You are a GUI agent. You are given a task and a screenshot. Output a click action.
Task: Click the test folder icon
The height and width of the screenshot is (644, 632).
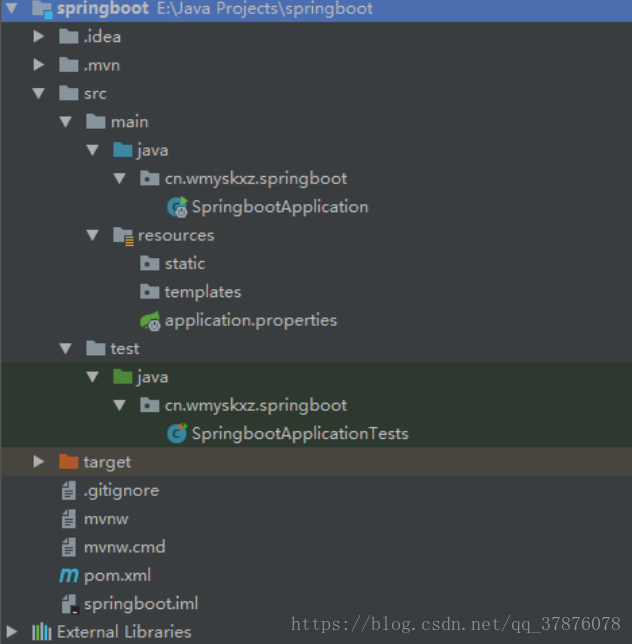(96, 348)
